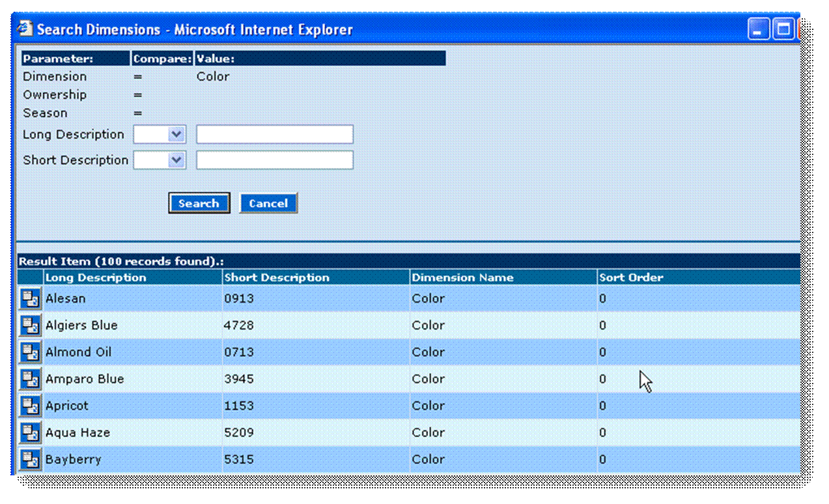Click short description code 3945
Image resolution: width=829 pixels, height=504 pixels.
click(238, 379)
